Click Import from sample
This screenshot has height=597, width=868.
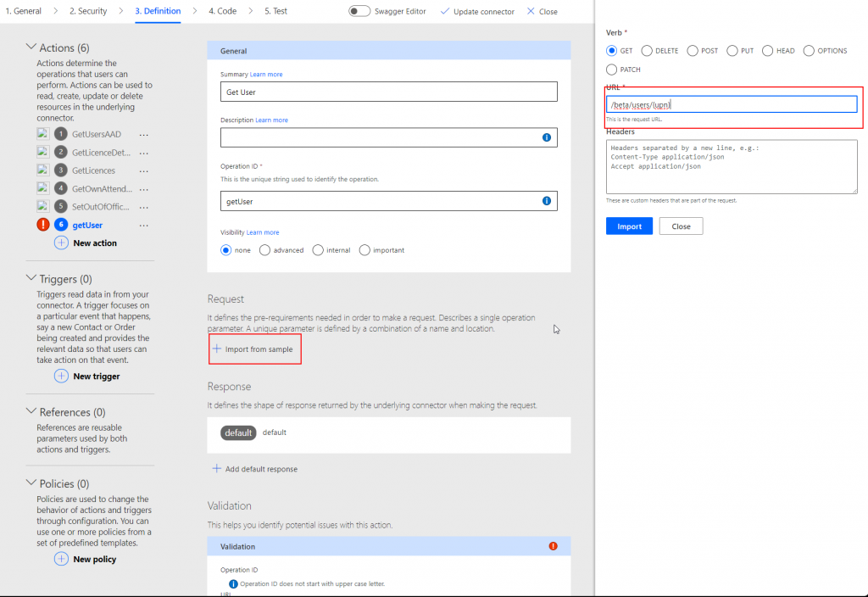[x=253, y=349]
